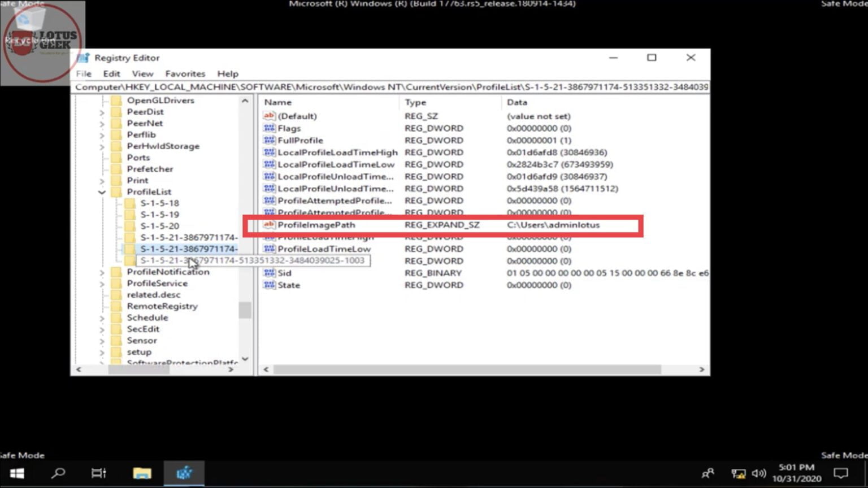Click the ProfileImagePath string value icon

[269, 225]
